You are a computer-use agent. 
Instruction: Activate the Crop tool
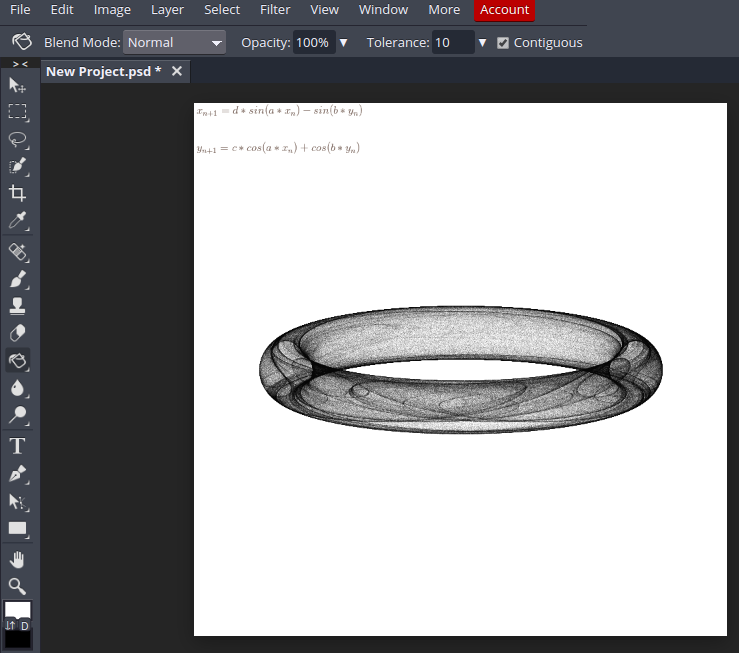[18, 193]
